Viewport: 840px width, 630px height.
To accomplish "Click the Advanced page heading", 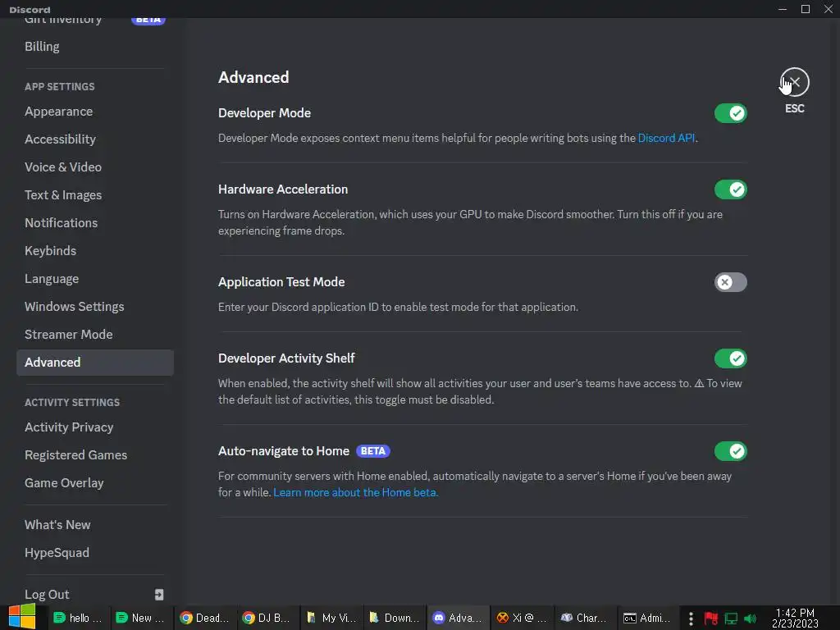I will [x=253, y=77].
